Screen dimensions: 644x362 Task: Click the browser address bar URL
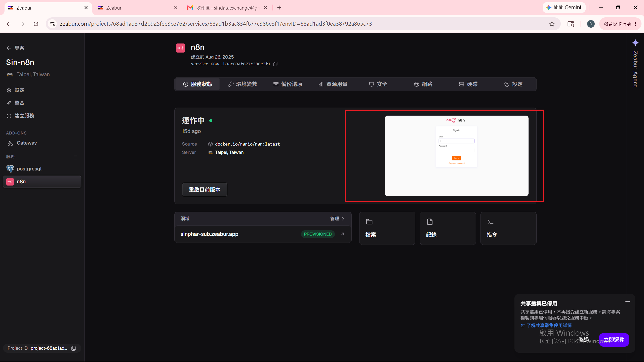coord(216,24)
